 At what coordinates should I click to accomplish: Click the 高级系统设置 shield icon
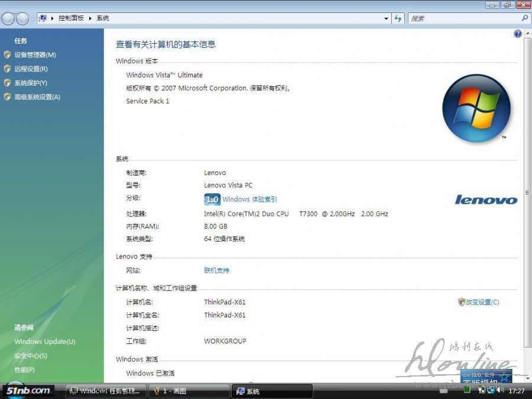[7, 97]
